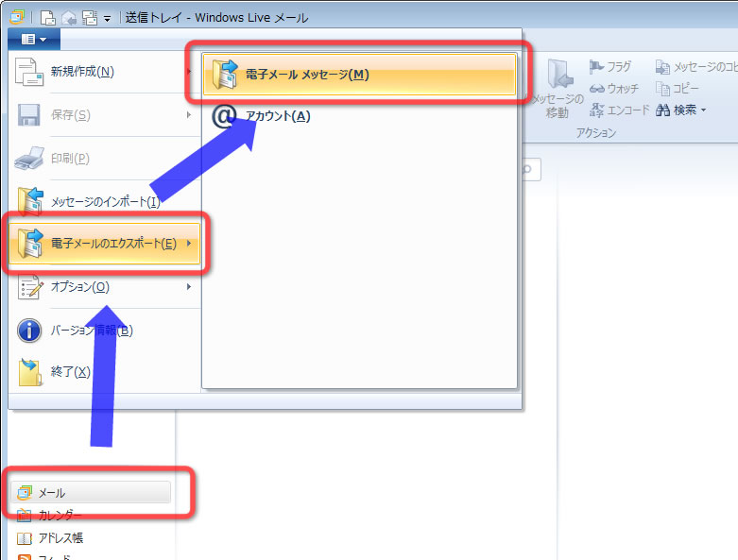Open the 検索 dropdown in ribbon

pos(681,110)
